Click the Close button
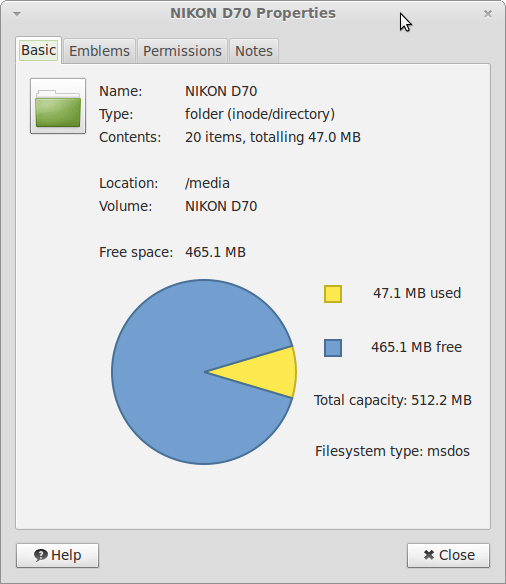Viewport: 506px width, 584px height. coord(449,555)
